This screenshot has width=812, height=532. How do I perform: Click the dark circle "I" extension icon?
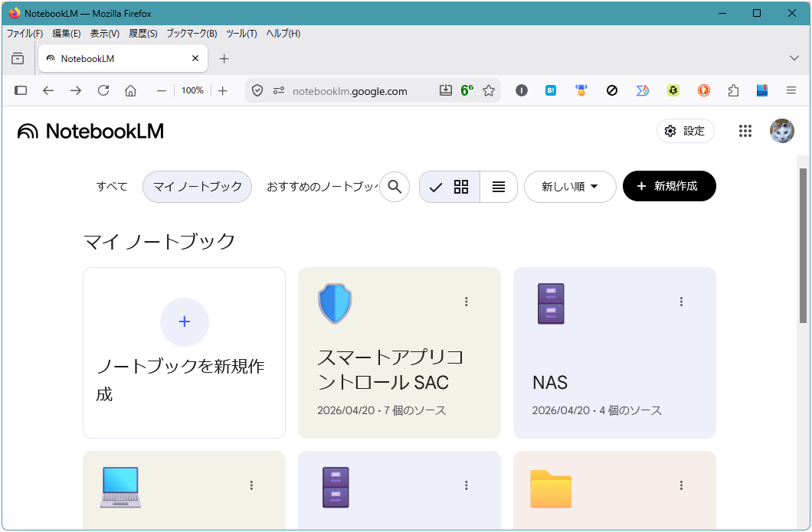(x=522, y=90)
